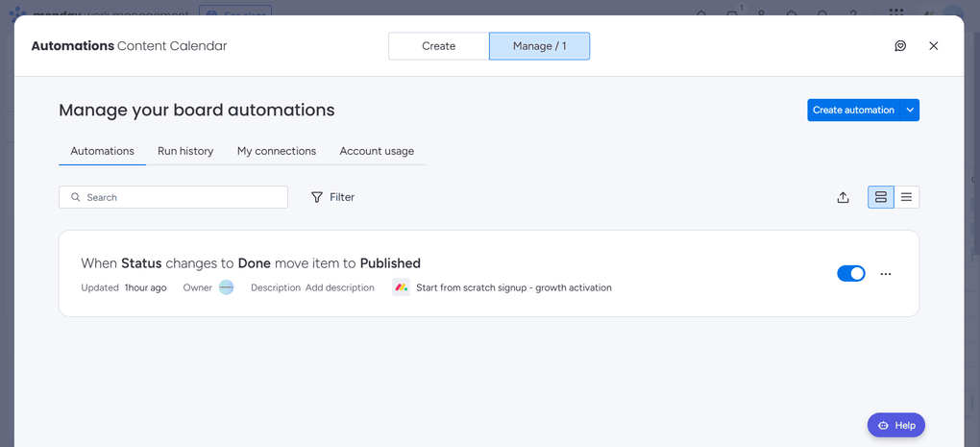View the Account usage tab

point(377,151)
